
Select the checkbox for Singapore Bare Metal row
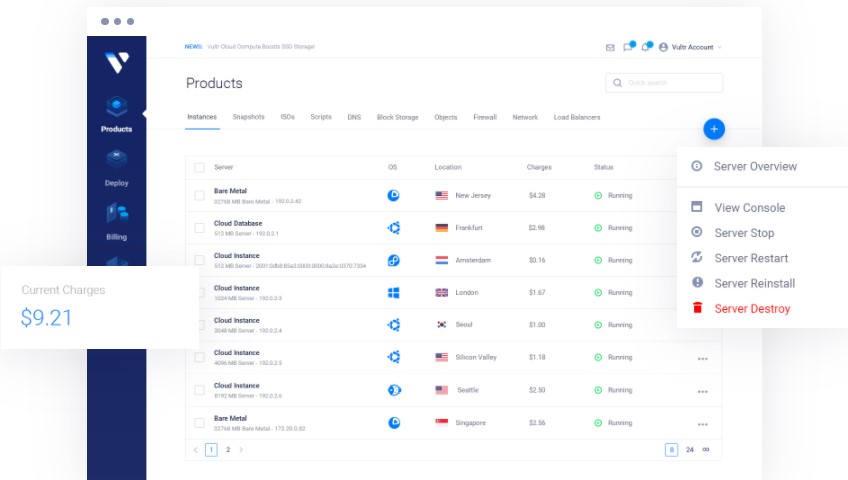[199, 423]
